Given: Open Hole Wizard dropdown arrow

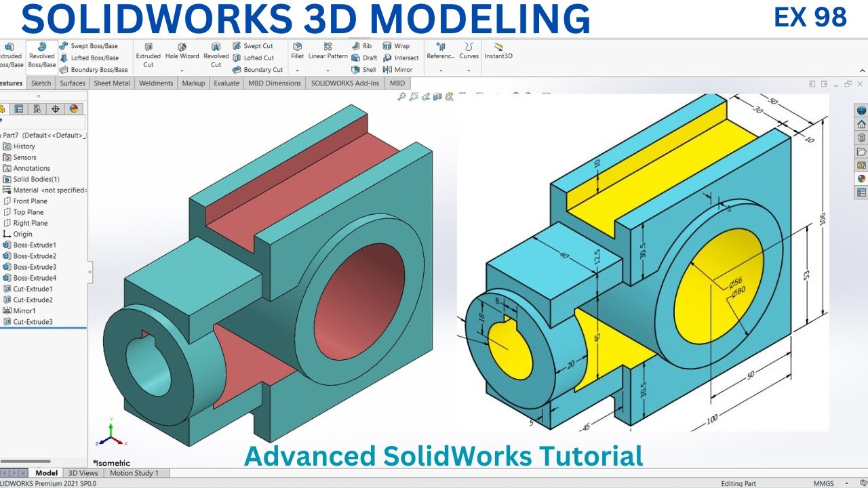Looking at the screenshot, I should 182,70.
